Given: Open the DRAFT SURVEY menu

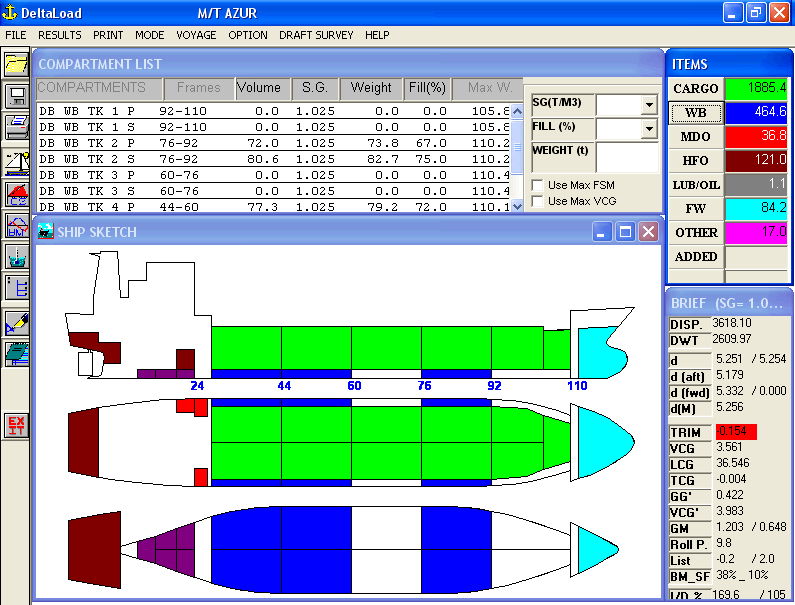Looking at the screenshot, I should [316, 35].
